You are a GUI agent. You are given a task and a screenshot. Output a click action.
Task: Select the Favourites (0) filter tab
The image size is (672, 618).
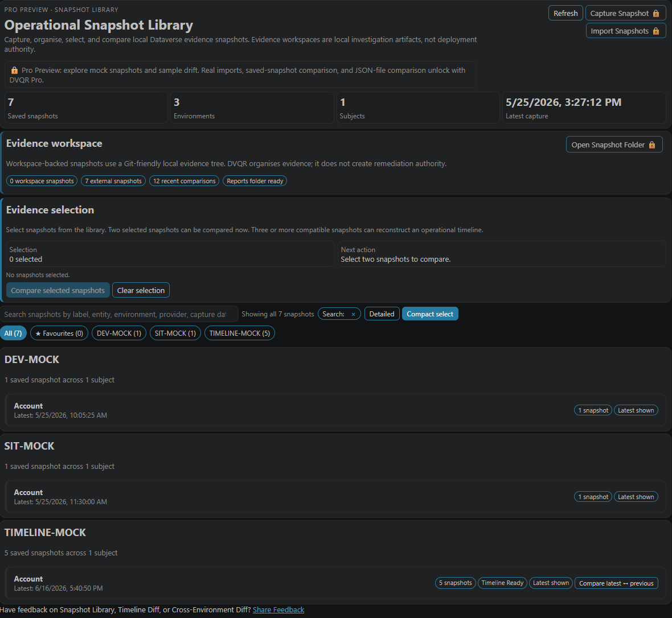click(59, 333)
